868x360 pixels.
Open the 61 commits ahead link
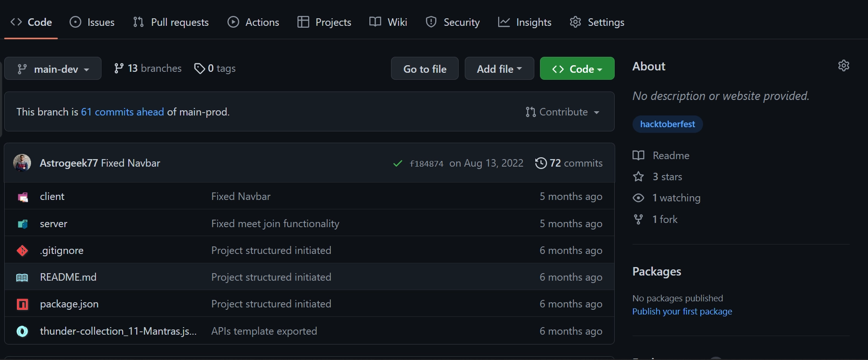(x=122, y=112)
